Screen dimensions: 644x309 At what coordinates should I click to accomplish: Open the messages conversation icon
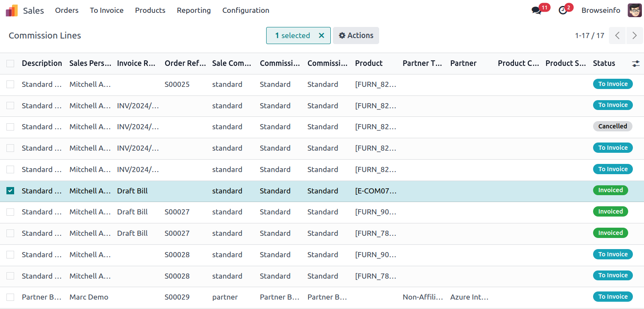(x=536, y=10)
